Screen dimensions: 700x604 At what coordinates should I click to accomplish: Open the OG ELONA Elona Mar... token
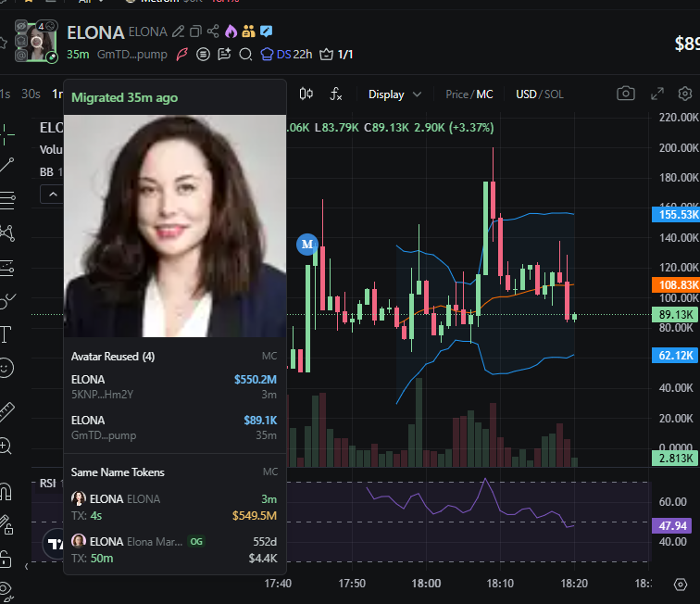click(x=174, y=549)
